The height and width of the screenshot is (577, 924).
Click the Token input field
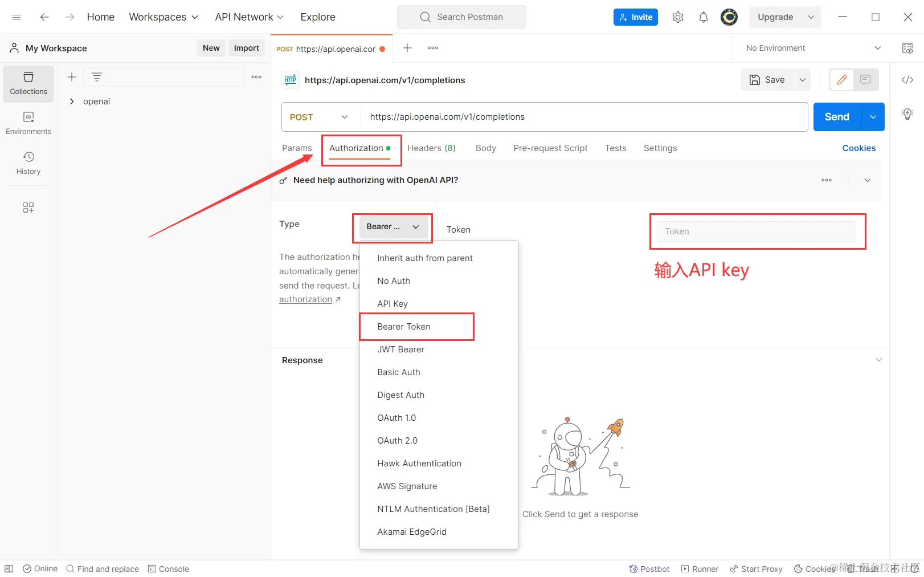tap(757, 231)
